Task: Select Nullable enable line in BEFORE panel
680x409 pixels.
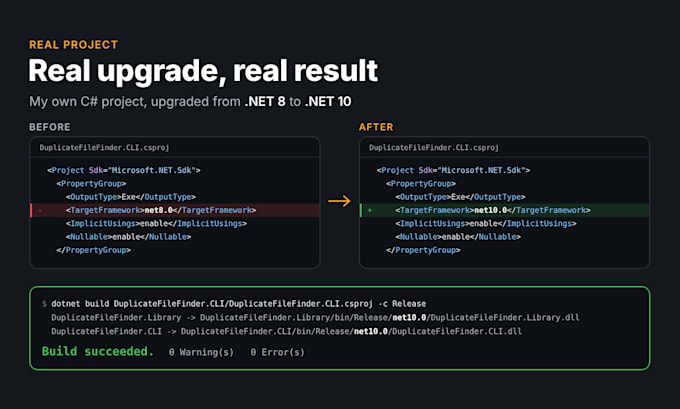Action: pos(128,237)
